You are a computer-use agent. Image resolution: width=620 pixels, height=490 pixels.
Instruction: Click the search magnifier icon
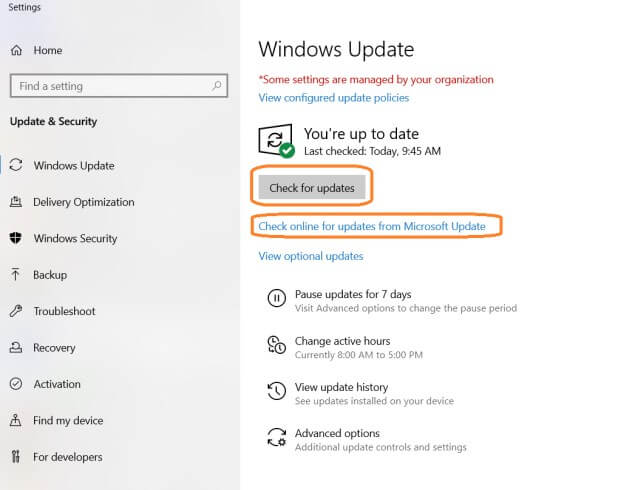tap(217, 86)
